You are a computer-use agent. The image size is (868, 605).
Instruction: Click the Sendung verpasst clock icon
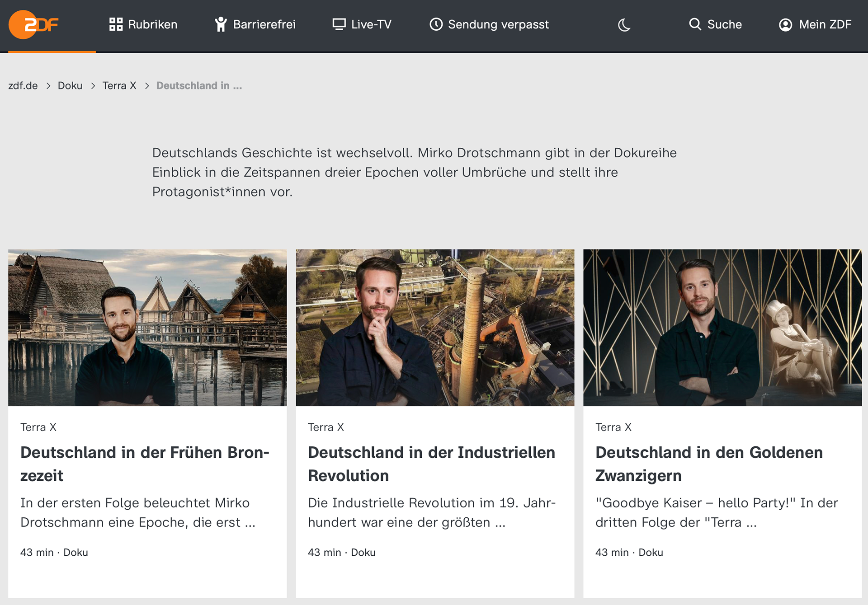click(436, 24)
